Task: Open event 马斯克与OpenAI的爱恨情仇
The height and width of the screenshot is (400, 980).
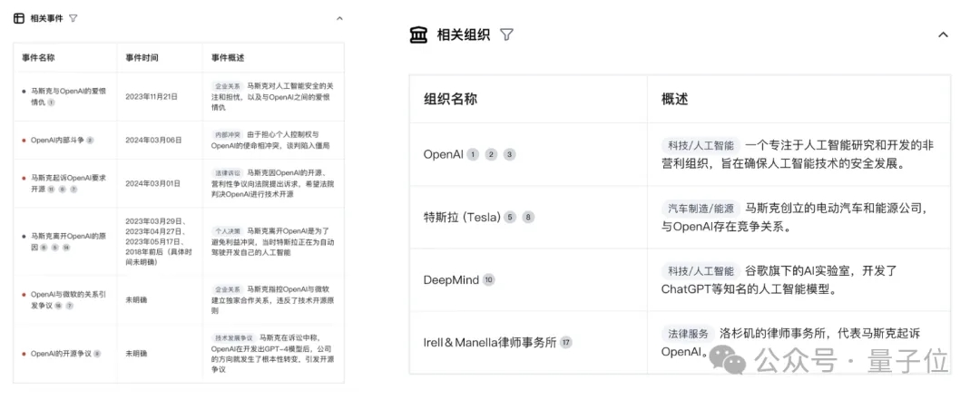Action: tap(68, 96)
